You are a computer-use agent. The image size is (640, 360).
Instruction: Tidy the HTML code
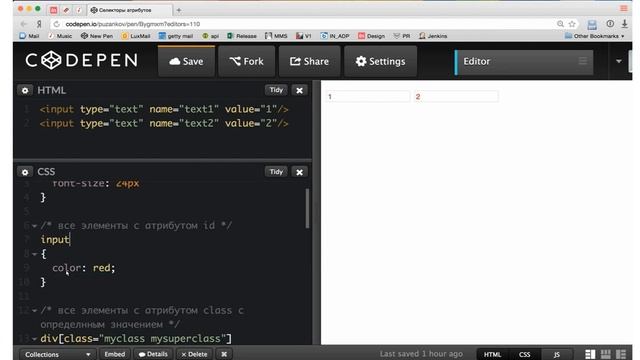(276, 90)
